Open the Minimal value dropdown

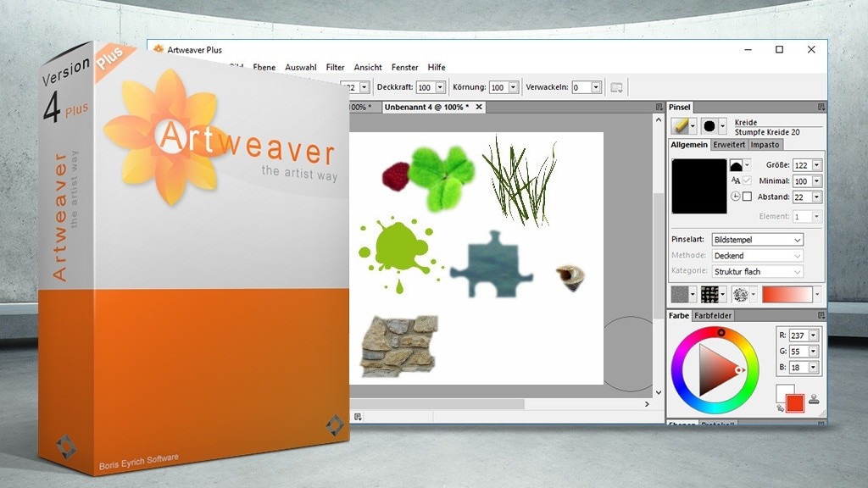tap(816, 181)
